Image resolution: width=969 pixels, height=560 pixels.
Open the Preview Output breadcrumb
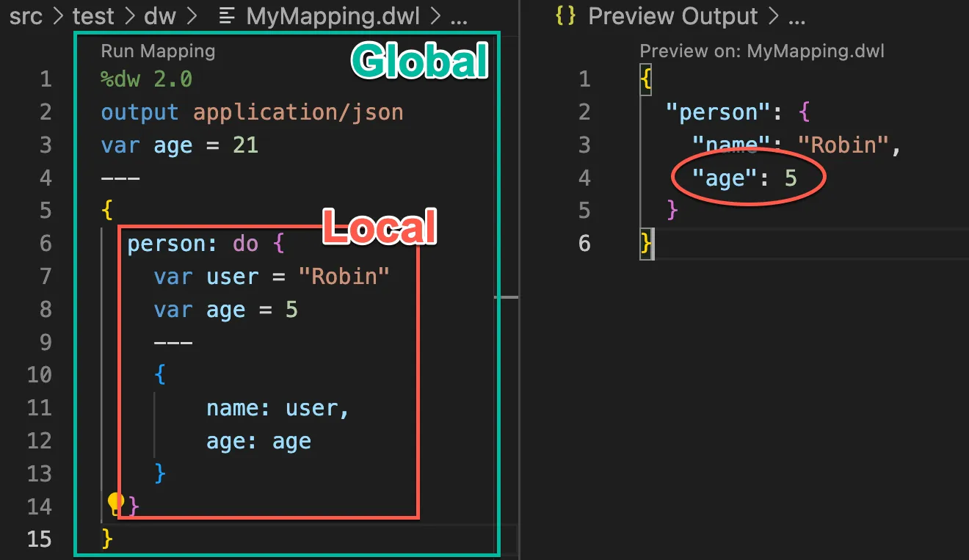click(x=673, y=16)
